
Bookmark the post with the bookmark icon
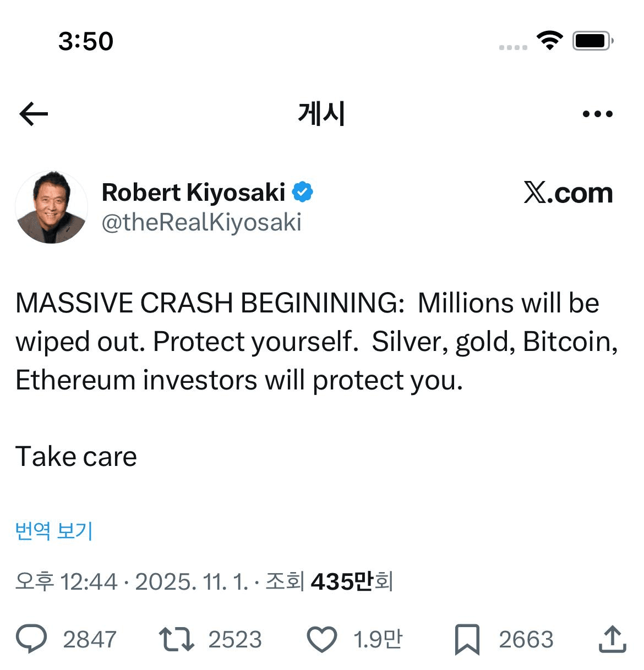click(467, 639)
